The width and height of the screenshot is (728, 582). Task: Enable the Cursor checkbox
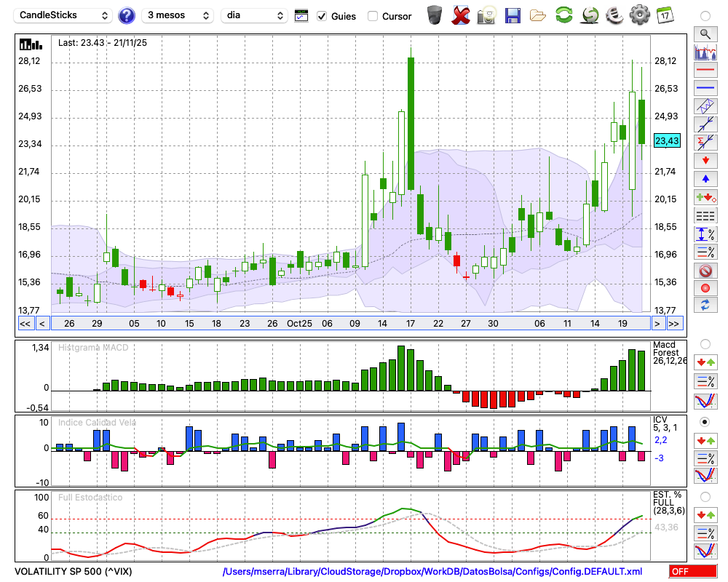(373, 16)
